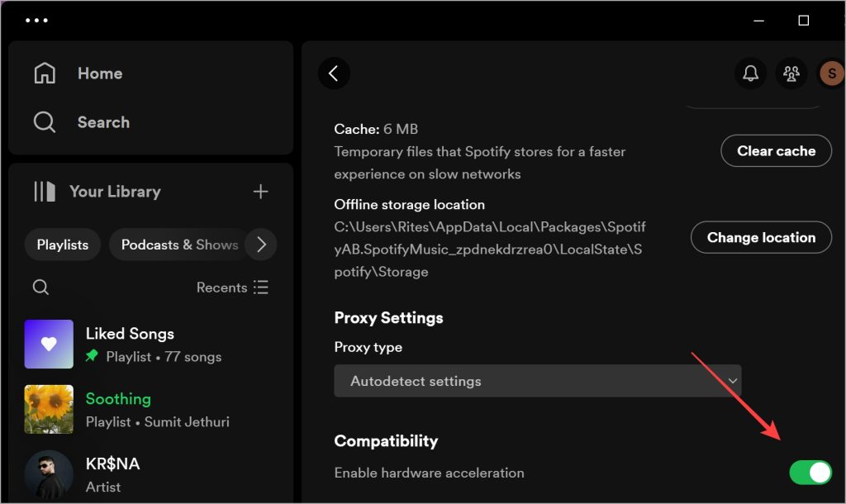Viewport: 846px width, 504px height.
Task: Click 'Playlist • 77 songs' subtitle
Action: 164,357
